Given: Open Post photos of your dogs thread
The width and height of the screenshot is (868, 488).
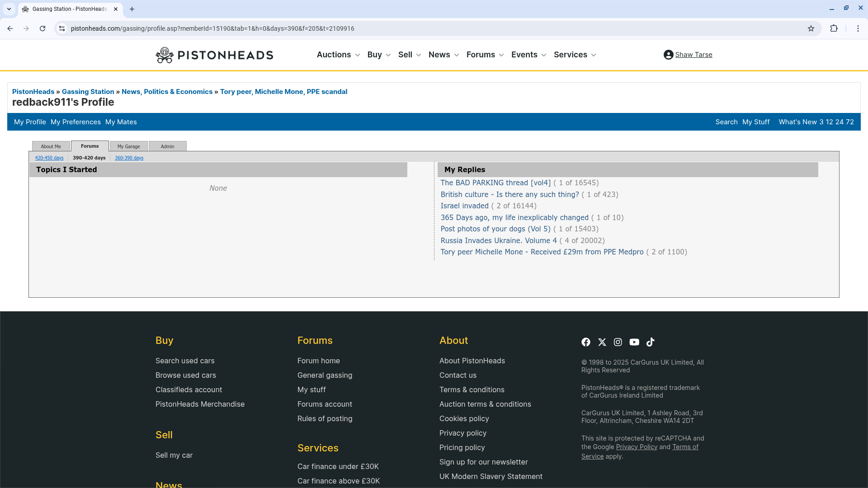Looking at the screenshot, I should 495,229.
